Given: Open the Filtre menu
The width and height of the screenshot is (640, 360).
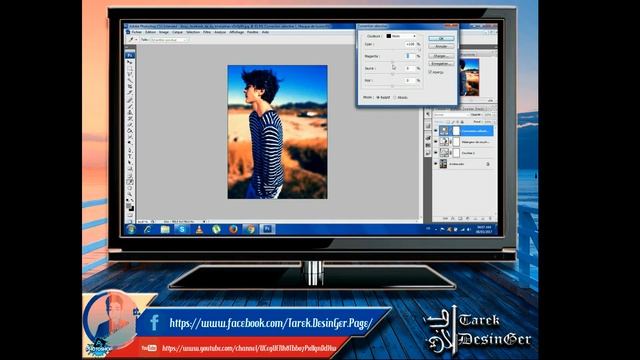Looking at the screenshot, I should 207,32.
